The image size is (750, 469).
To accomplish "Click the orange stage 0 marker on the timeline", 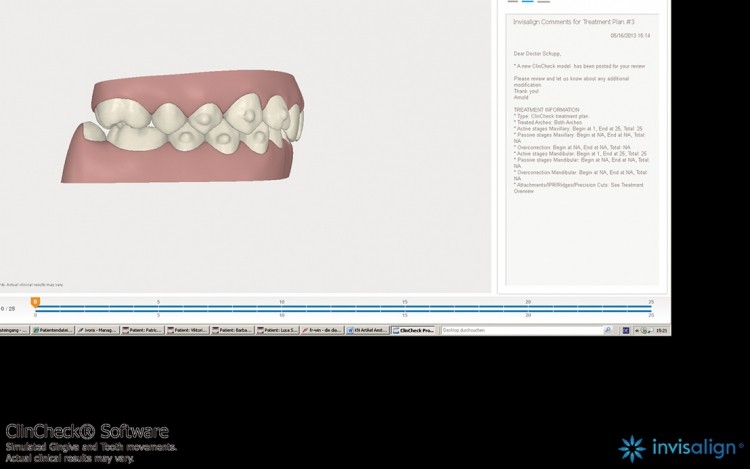I will click(35, 302).
